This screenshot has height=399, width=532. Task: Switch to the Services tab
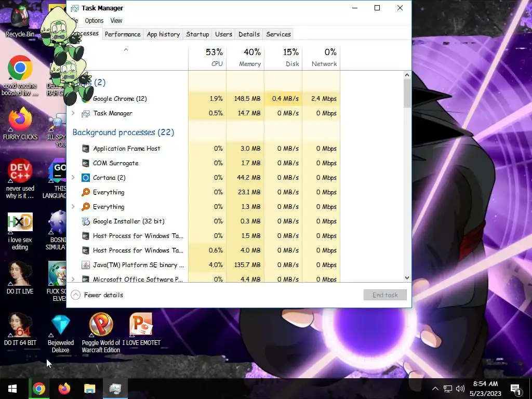point(278,34)
